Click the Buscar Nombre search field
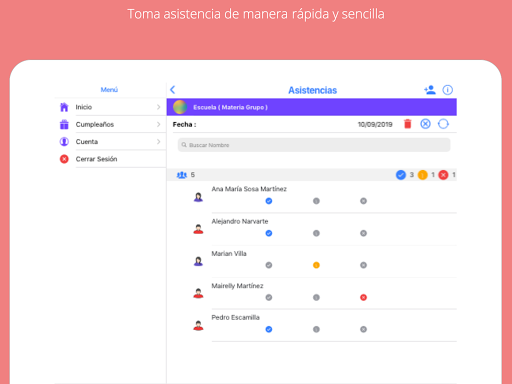512x384 pixels. (314, 145)
